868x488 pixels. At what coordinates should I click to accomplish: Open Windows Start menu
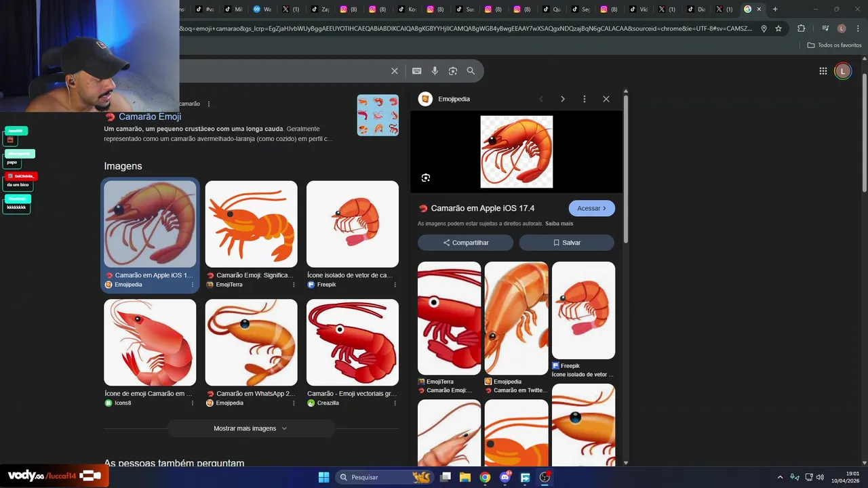pos(323,477)
